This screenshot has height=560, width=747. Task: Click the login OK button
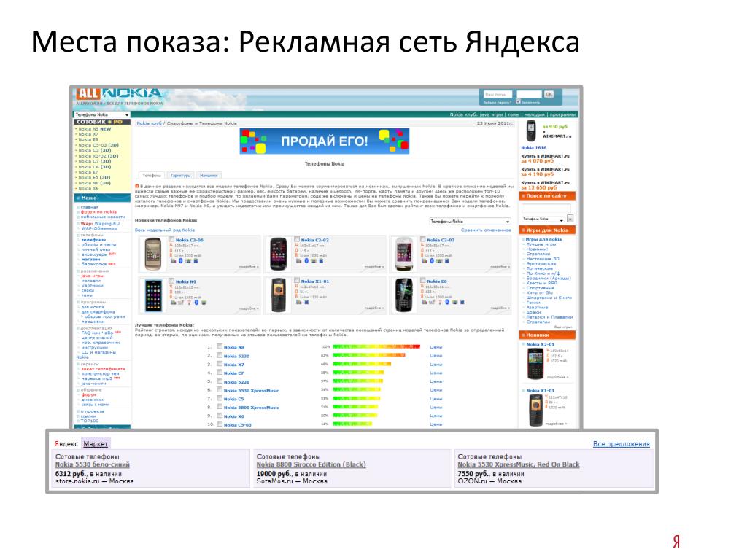pos(549,94)
